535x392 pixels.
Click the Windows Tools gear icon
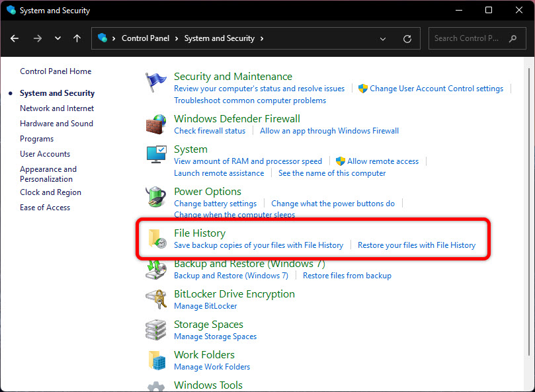coord(156,386)
